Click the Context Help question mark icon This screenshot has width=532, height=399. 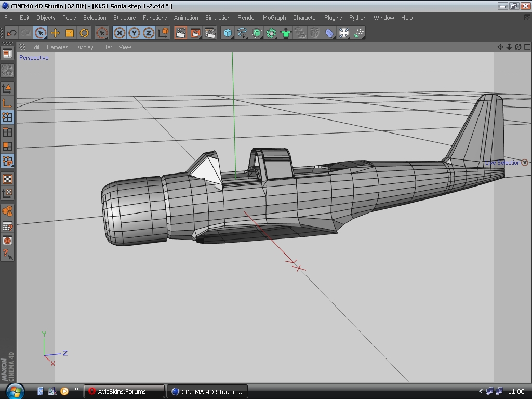coord(7,255)
